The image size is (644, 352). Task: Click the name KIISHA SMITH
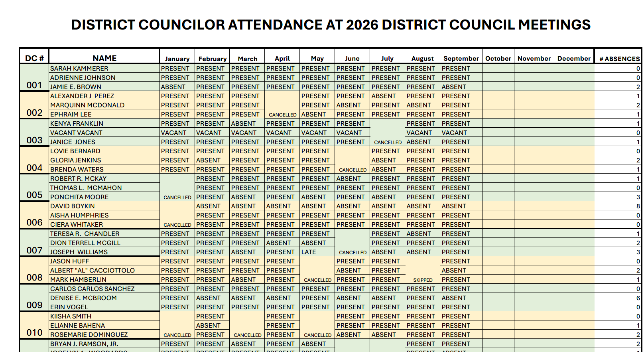coord(71,316)
